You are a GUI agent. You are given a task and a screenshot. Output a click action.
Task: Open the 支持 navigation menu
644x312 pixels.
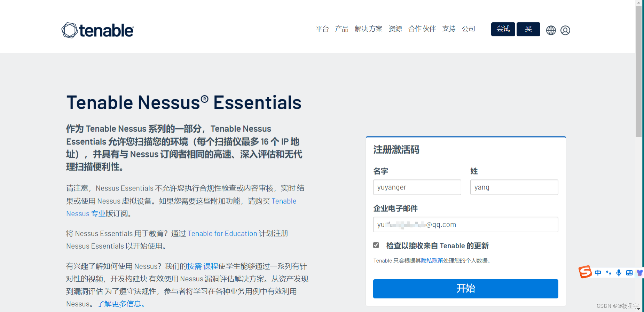click(x=449, y=29)
